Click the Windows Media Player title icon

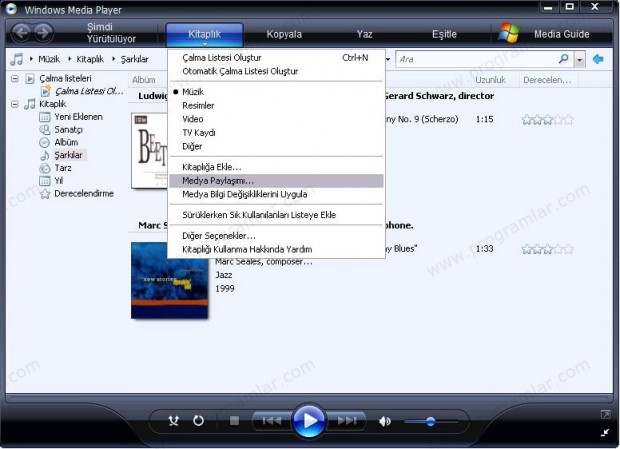coord(11,9)
